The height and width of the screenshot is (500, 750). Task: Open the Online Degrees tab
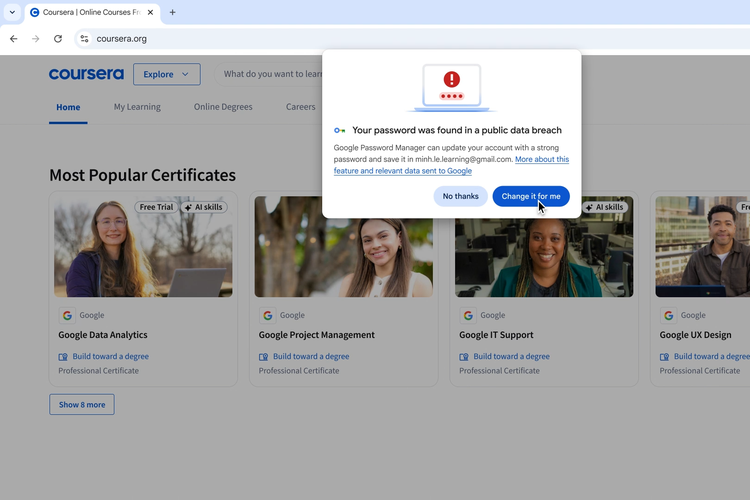point(223,107)
